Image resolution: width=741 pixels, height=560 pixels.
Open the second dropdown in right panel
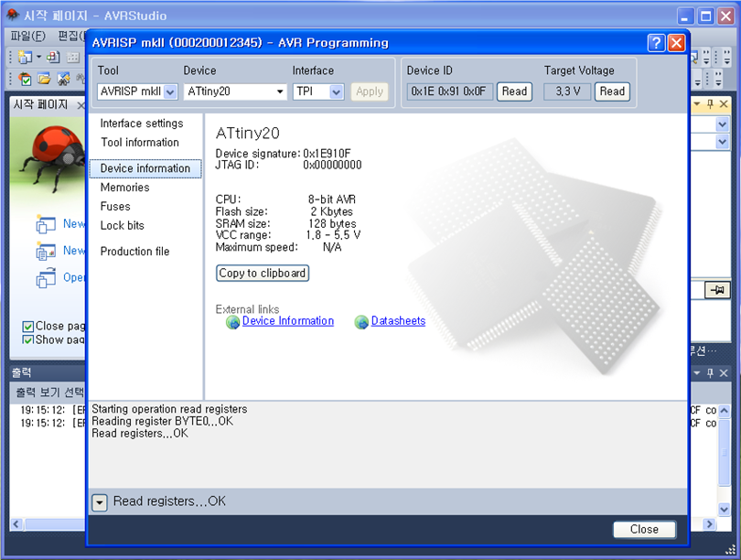(722, 142)
